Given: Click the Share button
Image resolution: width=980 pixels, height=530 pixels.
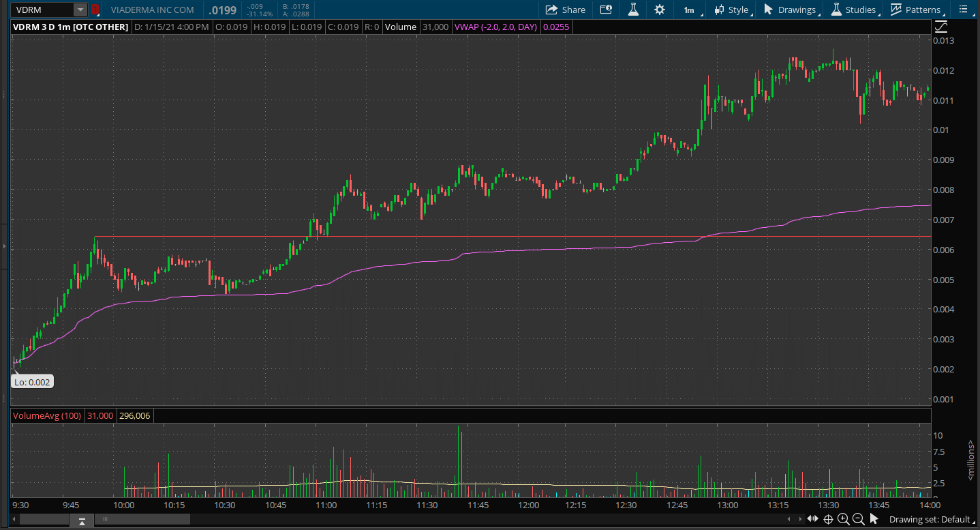Looking at the screenshot, I should tap(565, 10).
